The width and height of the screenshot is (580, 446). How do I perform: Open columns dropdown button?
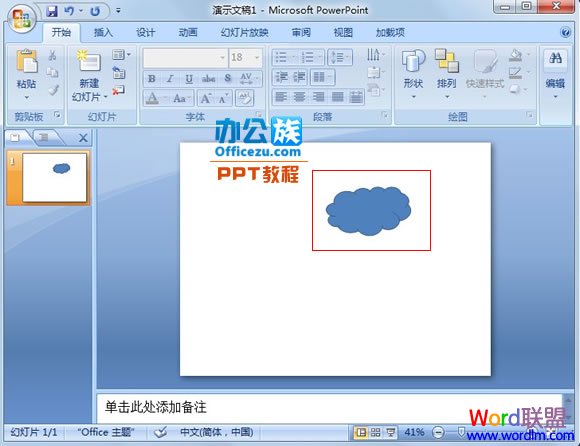[322, 77]
